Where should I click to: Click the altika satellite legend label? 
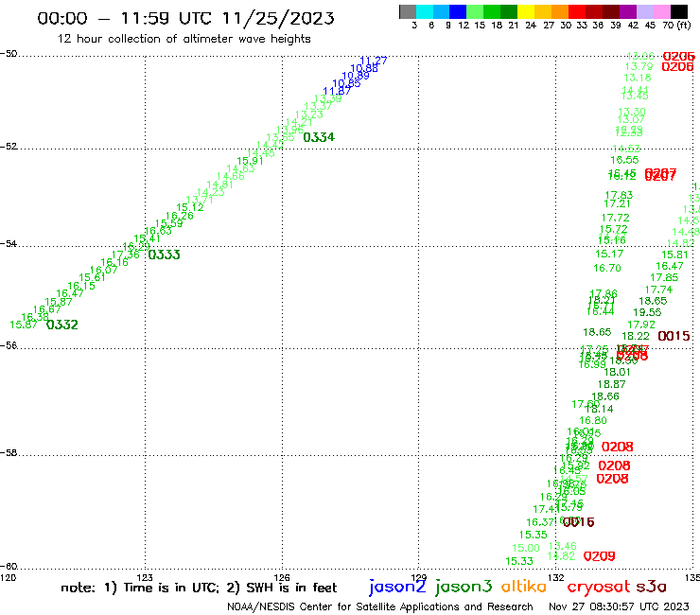(524, 586)
